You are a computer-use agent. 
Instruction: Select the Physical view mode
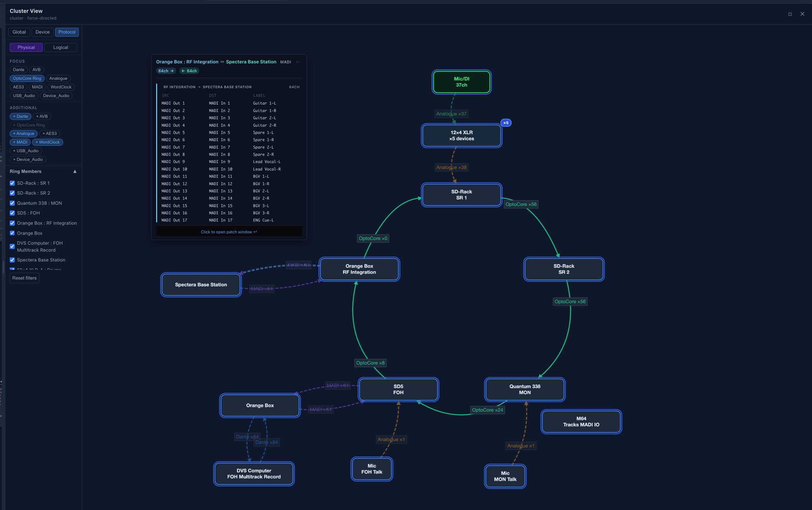coord(26,48)
